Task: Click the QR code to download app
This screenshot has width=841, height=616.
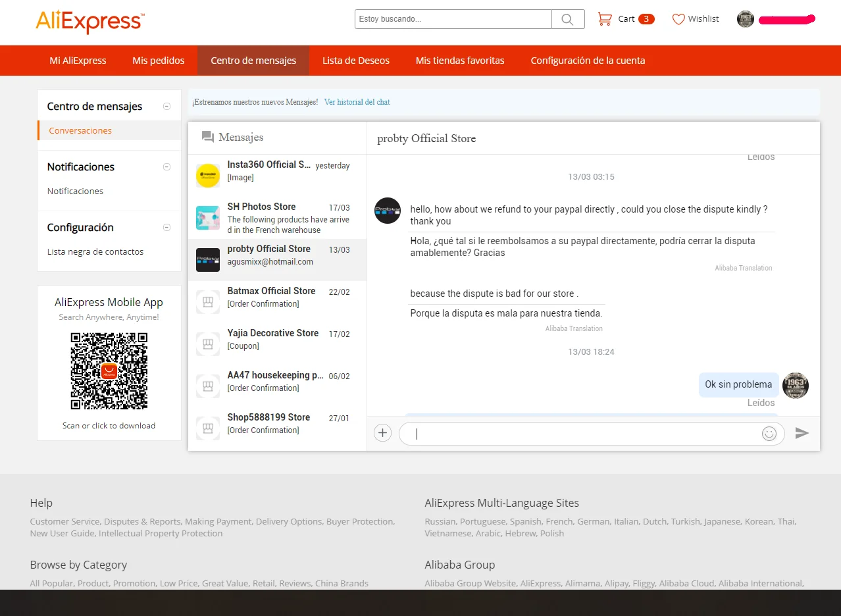Action: tap(109, 371)
